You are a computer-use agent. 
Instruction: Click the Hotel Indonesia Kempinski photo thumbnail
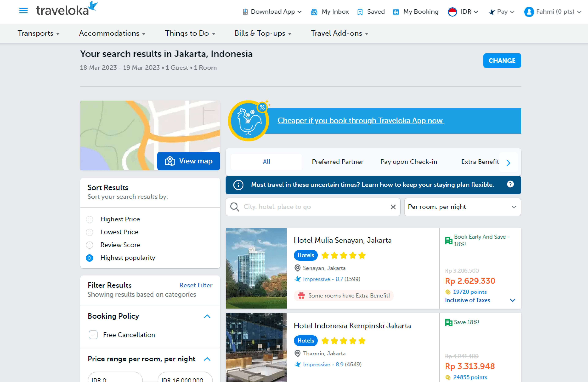(x=256, y=347)
